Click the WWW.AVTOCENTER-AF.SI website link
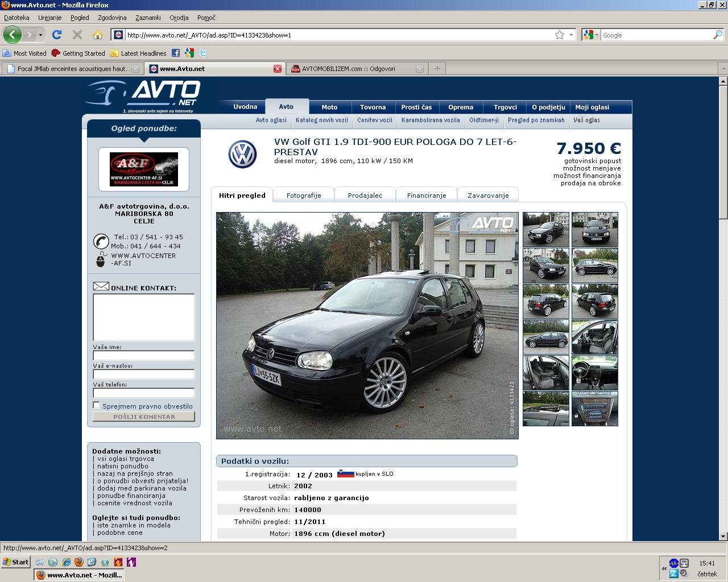 pos(143,259)
